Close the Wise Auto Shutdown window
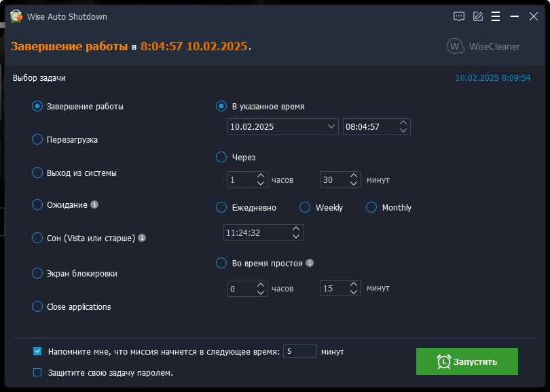 (x=534, y=16)
